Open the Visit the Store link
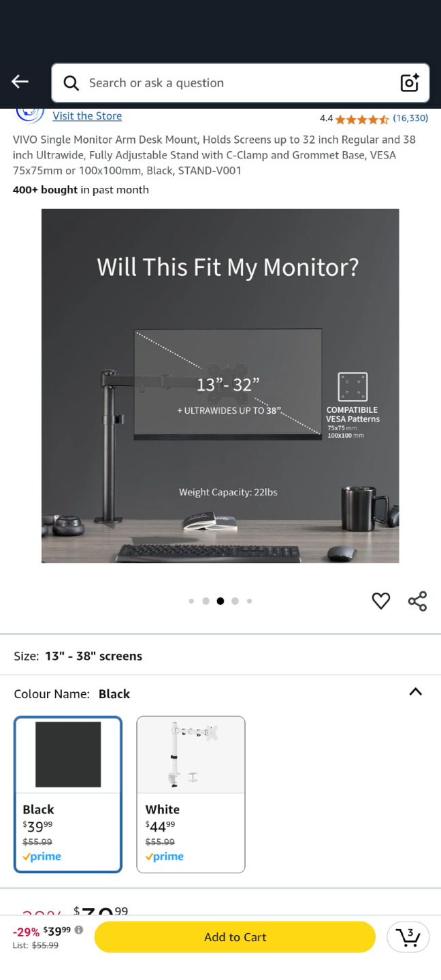Screen dimensions: 441x980 [87, 116]
